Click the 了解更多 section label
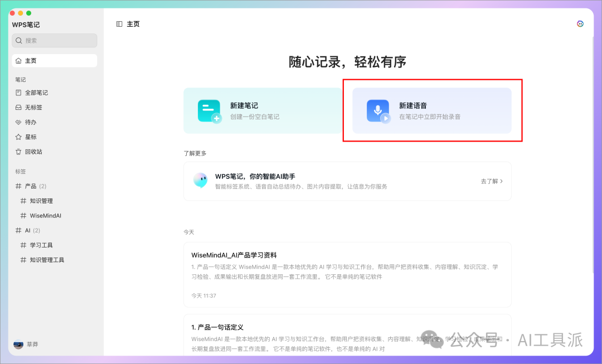This screenshot has width=602, height=364. point(195,153)
